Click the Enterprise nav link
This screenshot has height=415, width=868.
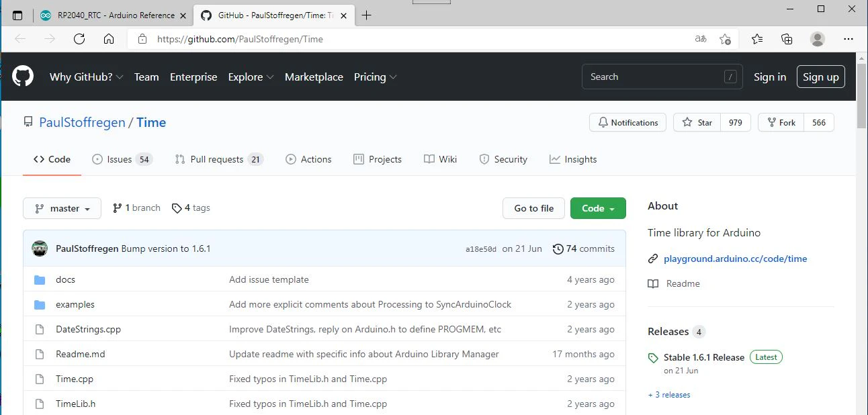tap(193, 77)
